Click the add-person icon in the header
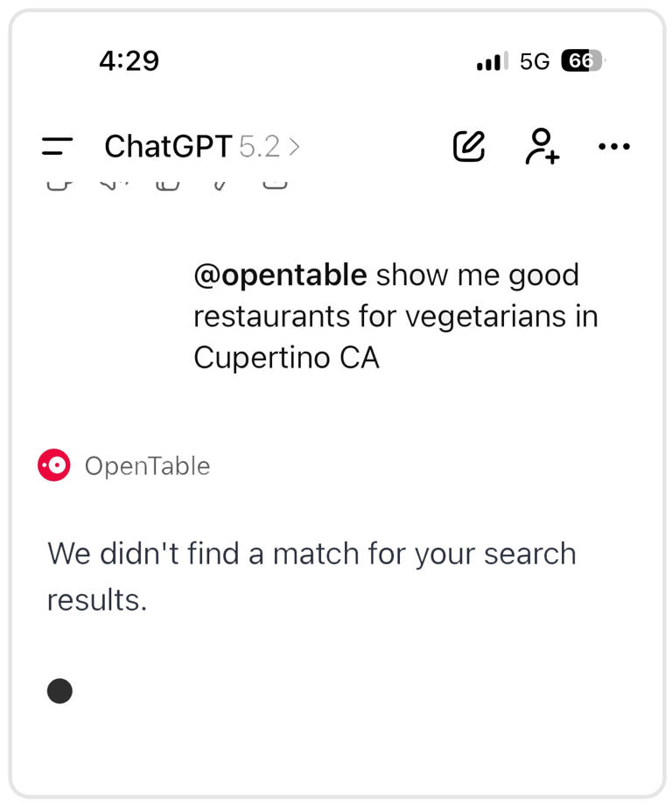672x811 pixels. (x=541, y=146)
